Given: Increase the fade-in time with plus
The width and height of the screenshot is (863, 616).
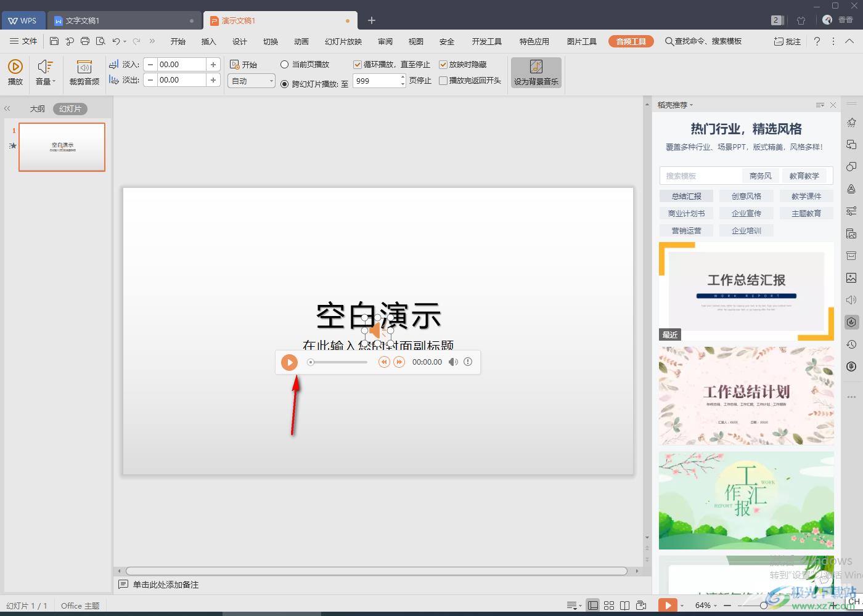Looking at the screenshot, I should click(x=213, y=64).
